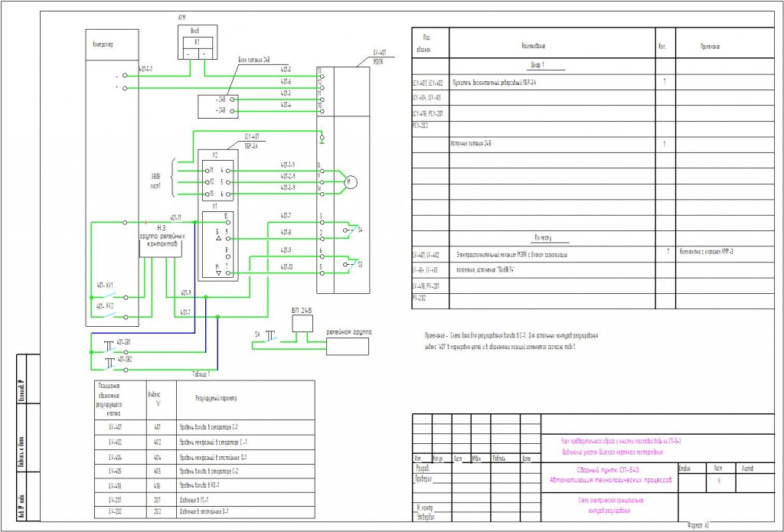Click the 'LV-401' callout above МЭПК
Viewport: 784px width, 532px height.
coord(380,52)
